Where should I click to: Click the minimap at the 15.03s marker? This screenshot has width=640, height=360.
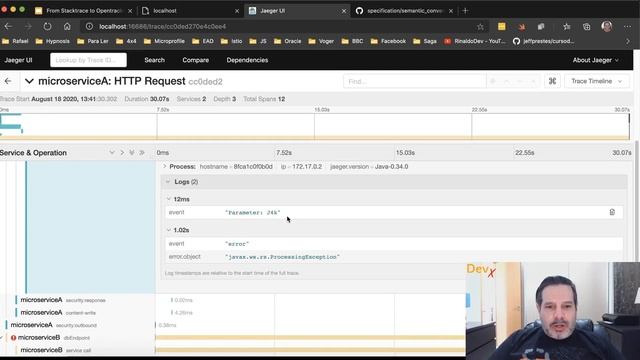314,127
